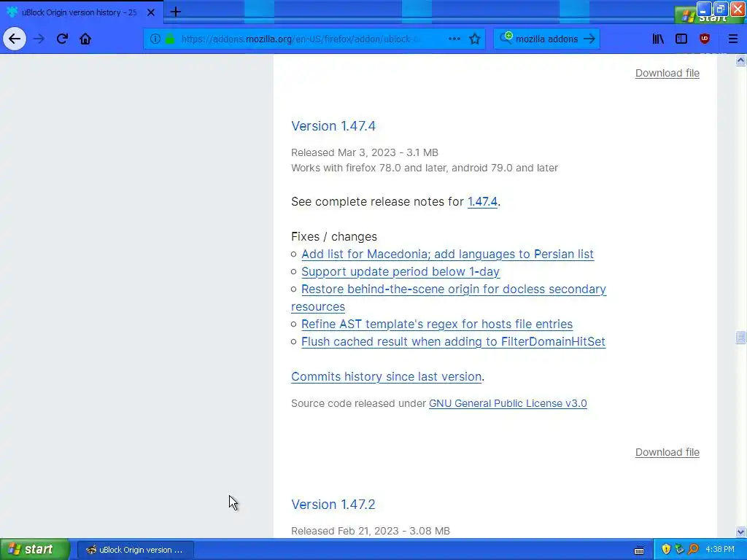The image size is (747, 560).
Task: Click the forward navigation arrow
Action: click(x=39, y=39)
